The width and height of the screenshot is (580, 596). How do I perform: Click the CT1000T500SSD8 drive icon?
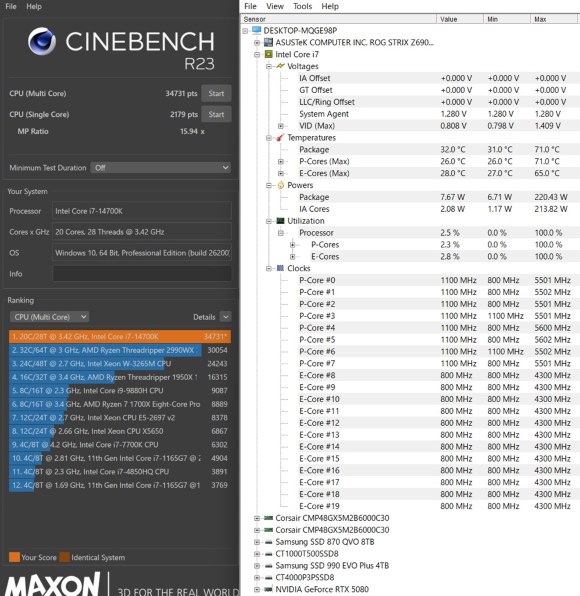click(x=268, y=554)
